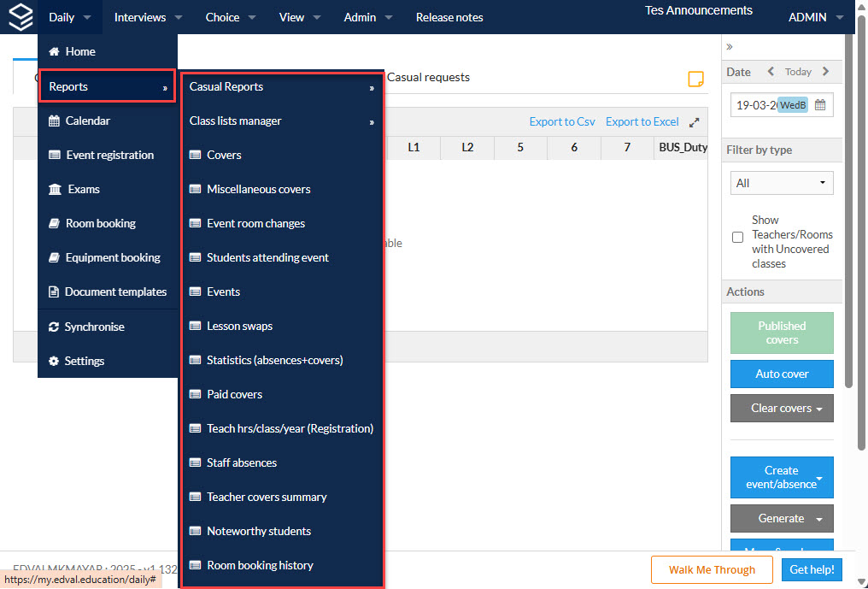Click the Export to Excel link

tap(642, 122)
